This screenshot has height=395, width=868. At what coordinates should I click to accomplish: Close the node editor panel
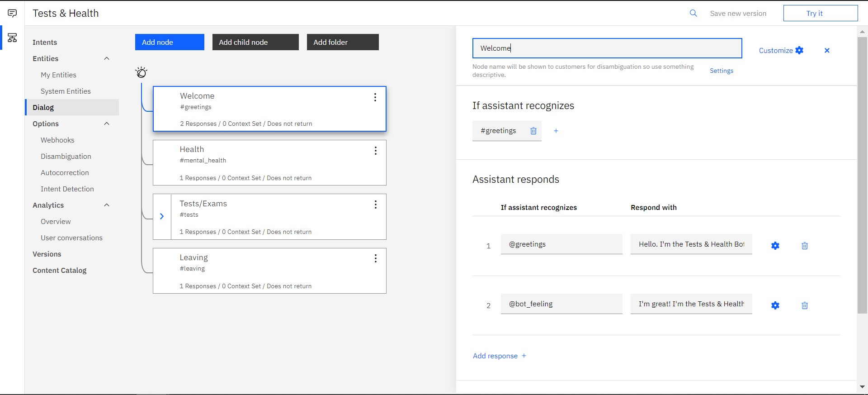pyautogui.click(x=826, y=51)
